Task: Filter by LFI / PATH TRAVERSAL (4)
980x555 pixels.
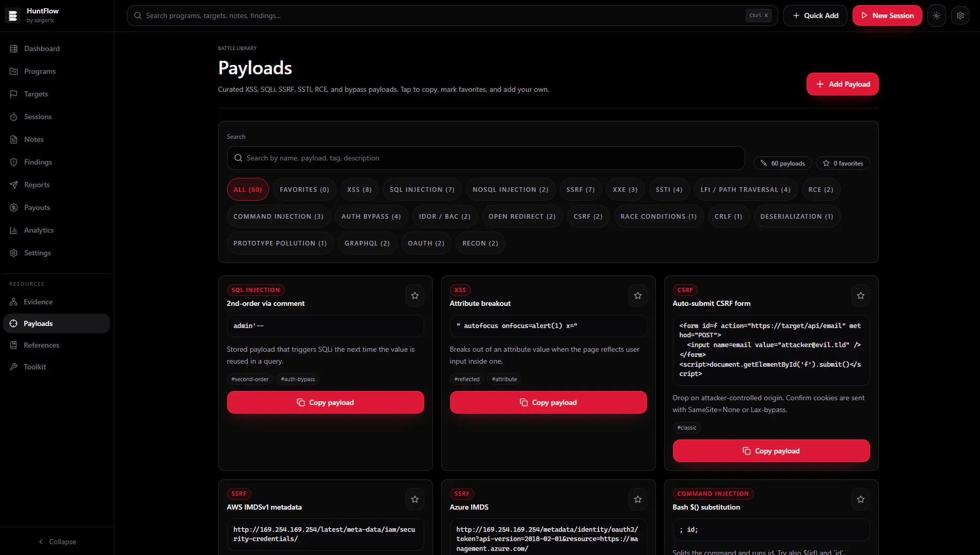Action: 745,189
